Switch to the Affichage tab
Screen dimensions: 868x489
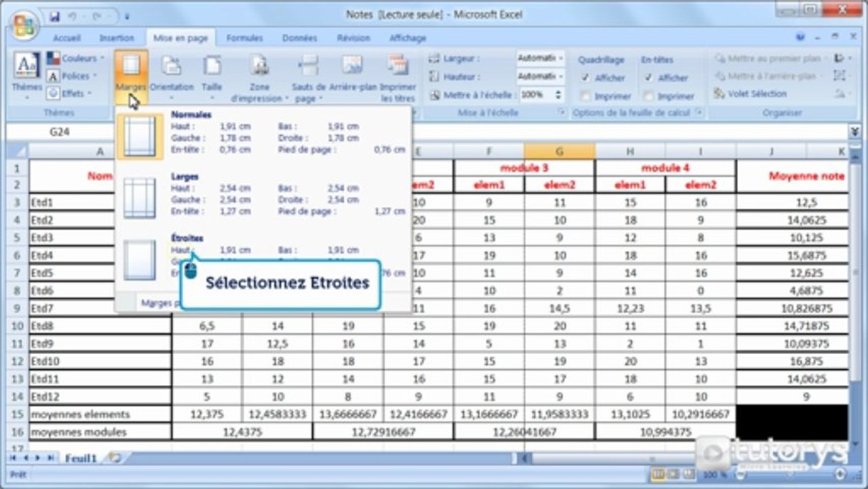407,39
